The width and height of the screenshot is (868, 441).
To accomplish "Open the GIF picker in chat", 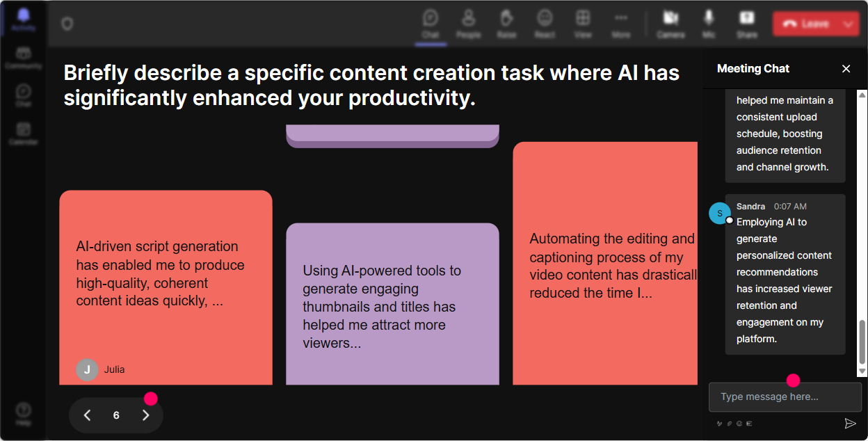I will pyautogui.click(x=749, y=423).
